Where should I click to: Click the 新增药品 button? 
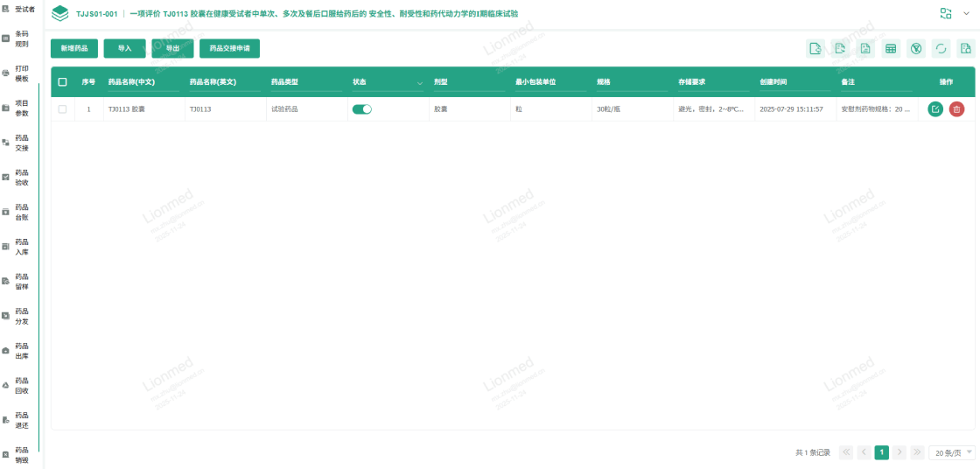point(74,49)
